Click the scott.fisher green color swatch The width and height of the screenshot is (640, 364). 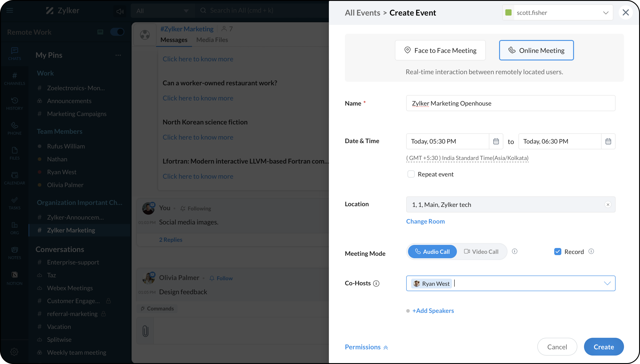click(x=508, y=12)
